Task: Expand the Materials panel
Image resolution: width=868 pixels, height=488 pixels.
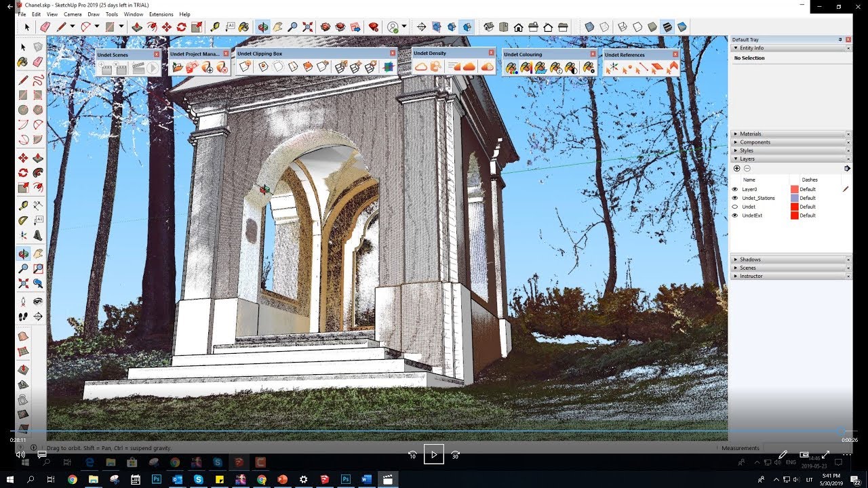Action: pyautogui.click(x=791, y=134)
